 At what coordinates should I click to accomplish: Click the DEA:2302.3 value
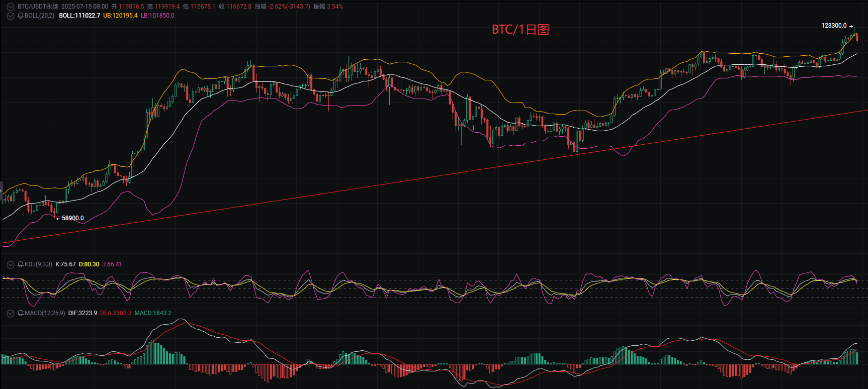(x=116, y=313)
